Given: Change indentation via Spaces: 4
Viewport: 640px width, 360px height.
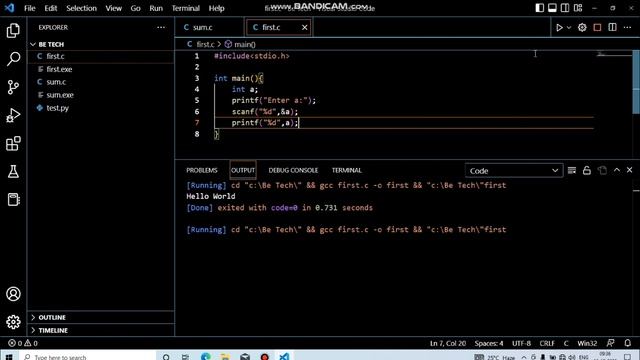Looking at the screenshot, I should tap(489, 343).
